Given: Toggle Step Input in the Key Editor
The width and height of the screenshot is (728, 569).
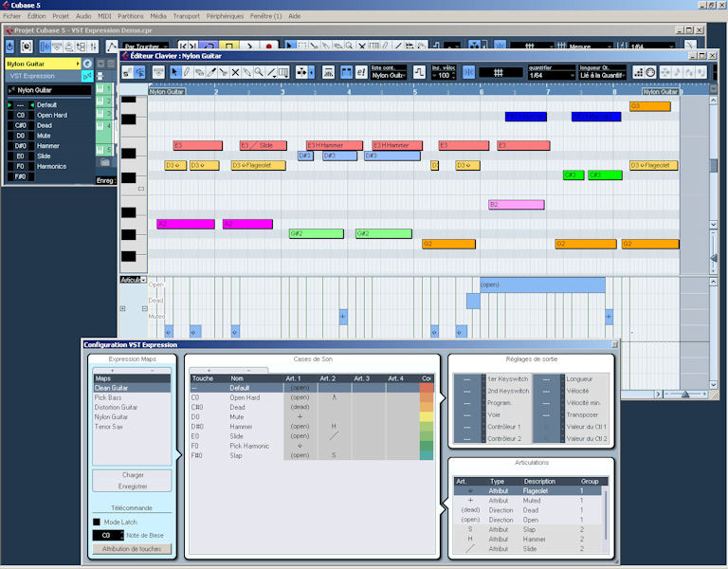Looking at the screenshot, I should pos(639,72).
